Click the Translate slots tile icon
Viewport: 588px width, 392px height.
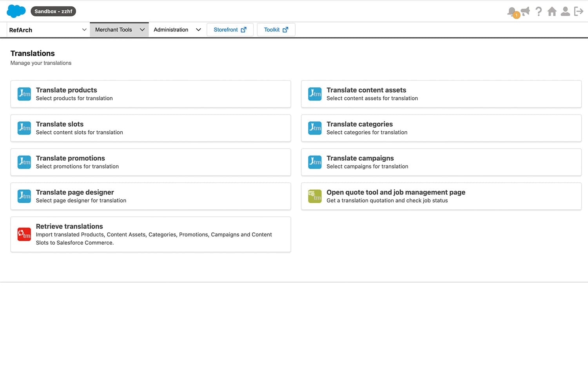click(24, 128)
